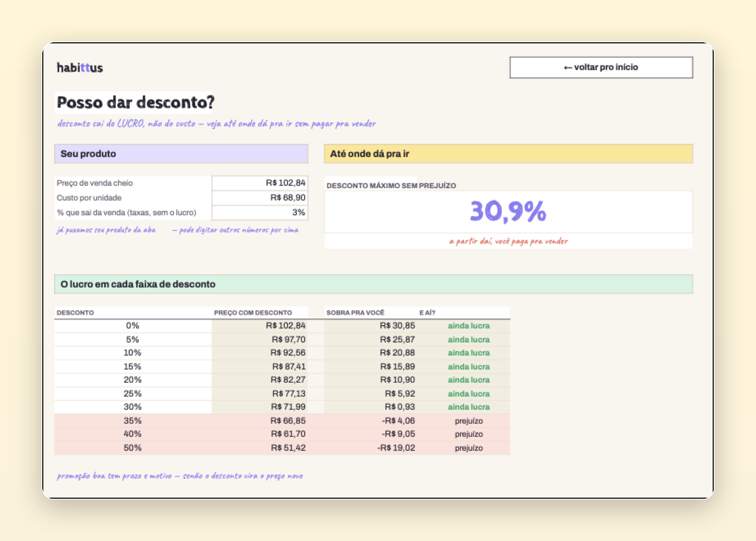Select the 40% discount cell
Viewport: 756px width, 541px height.
pyautogui.click(x=133, y=434)
